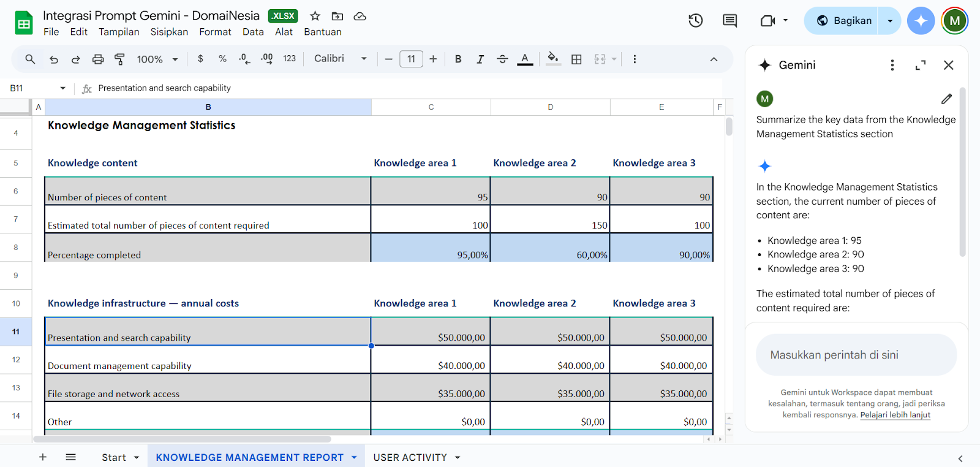Click the cell borders icon

coord(576,59)
